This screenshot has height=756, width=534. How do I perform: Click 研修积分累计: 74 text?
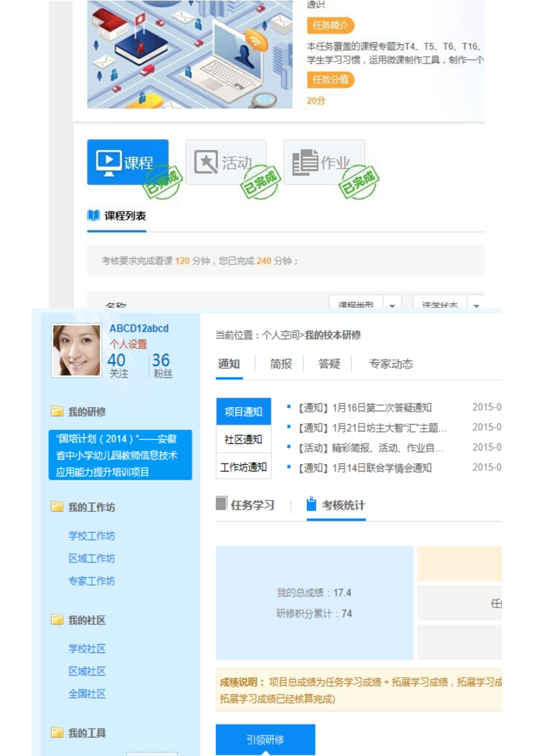314,614
